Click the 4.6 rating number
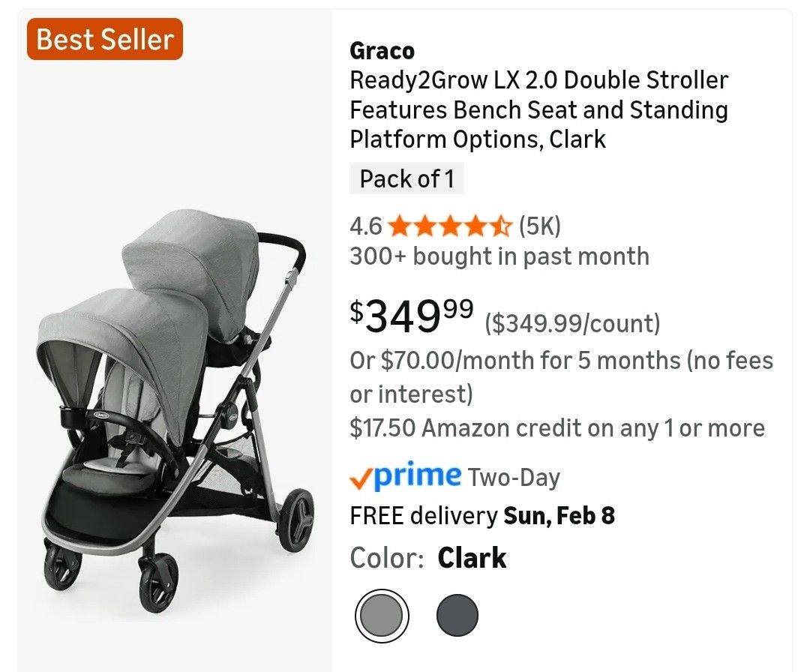This screenshot has height=672, width=810. 366,225
